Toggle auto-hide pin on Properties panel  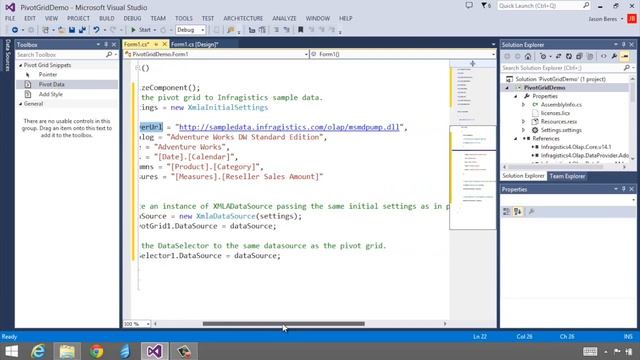point(624,189)
